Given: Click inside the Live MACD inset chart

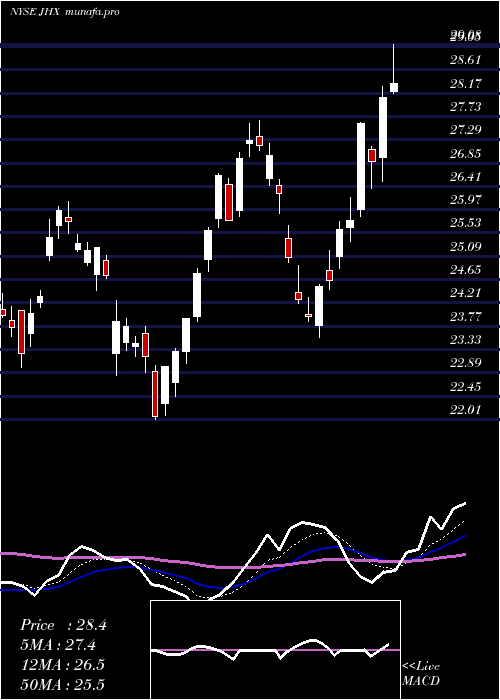Looking at the screenshot, I should 275,650.
